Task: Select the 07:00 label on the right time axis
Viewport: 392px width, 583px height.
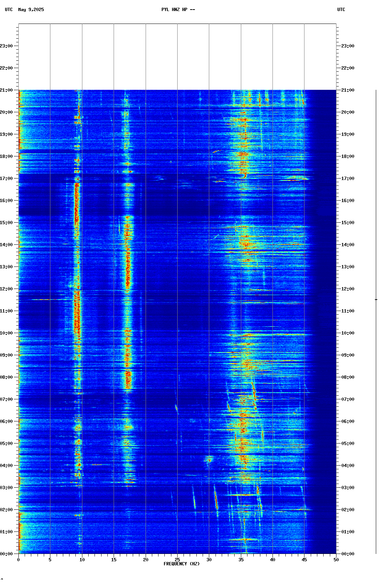Action: 348,399
